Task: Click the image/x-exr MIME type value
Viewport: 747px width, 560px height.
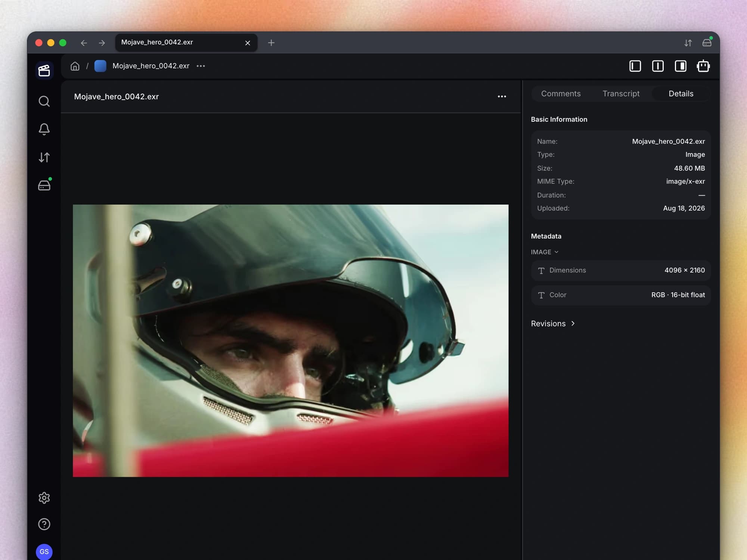Action: (685, 181)
